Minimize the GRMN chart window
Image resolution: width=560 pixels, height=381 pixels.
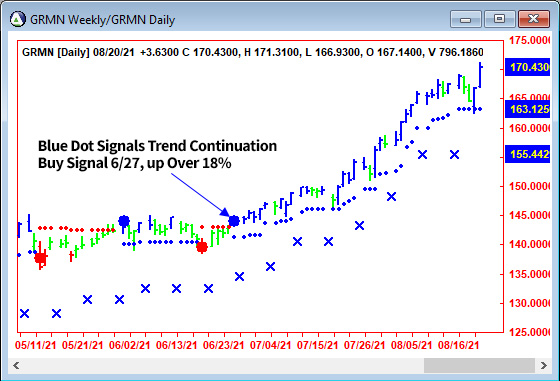(466, 19)
